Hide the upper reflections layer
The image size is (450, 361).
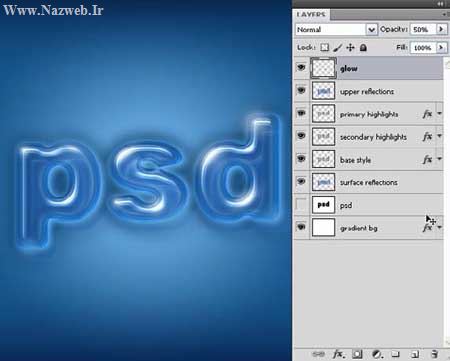click(301, 90)
